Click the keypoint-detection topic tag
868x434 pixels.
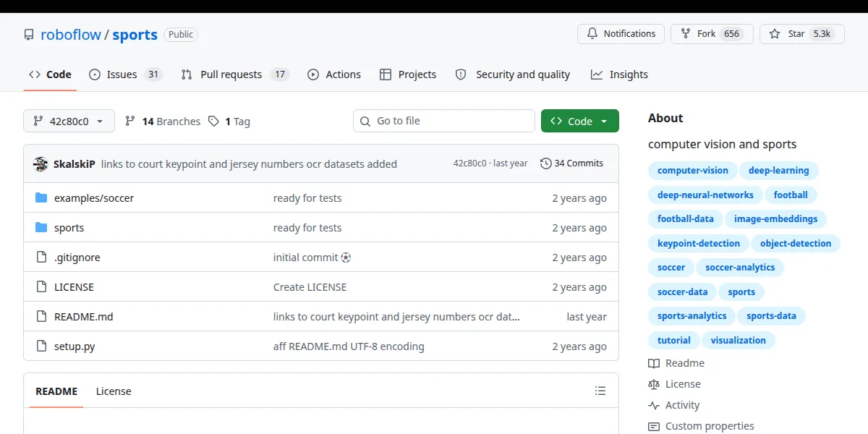point(699,244)
